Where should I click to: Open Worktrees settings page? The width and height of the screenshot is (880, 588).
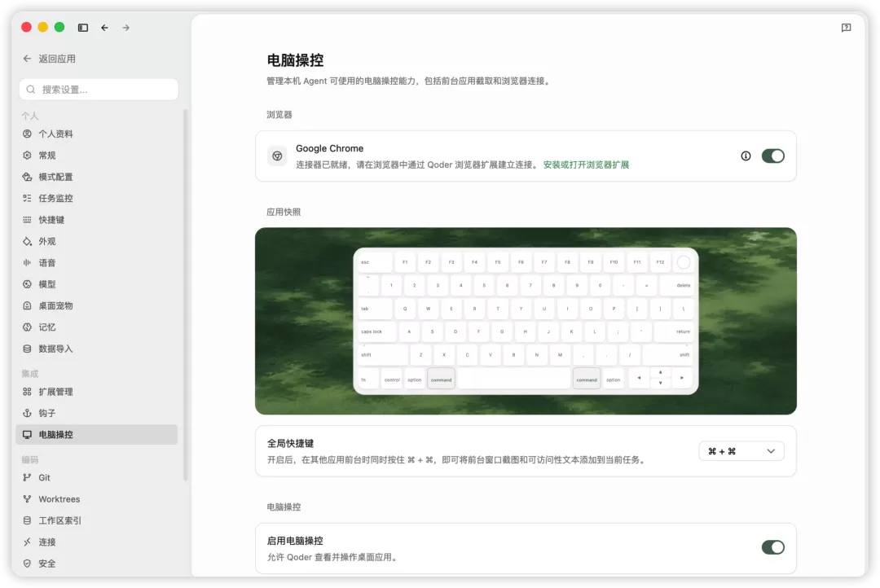pos(96,498)
